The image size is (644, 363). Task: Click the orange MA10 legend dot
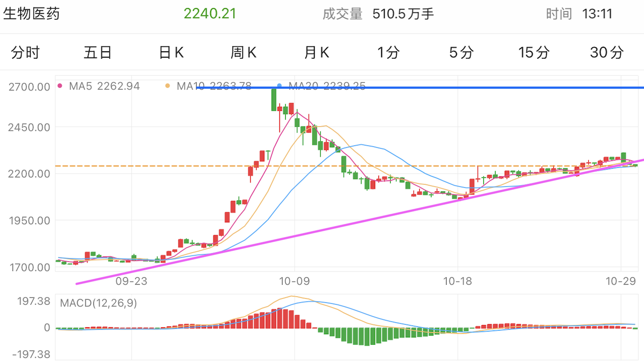click(168, 86)
